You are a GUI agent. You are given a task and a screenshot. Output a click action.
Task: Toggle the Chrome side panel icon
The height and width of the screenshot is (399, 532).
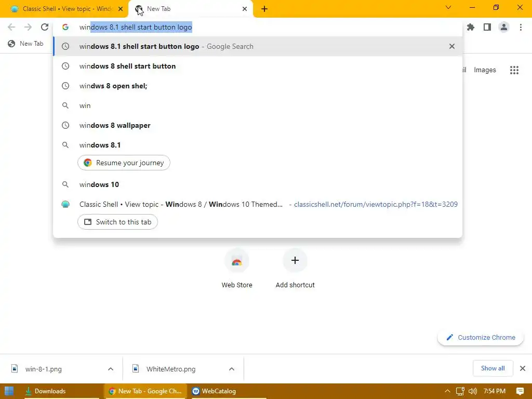tap(487, 27)
